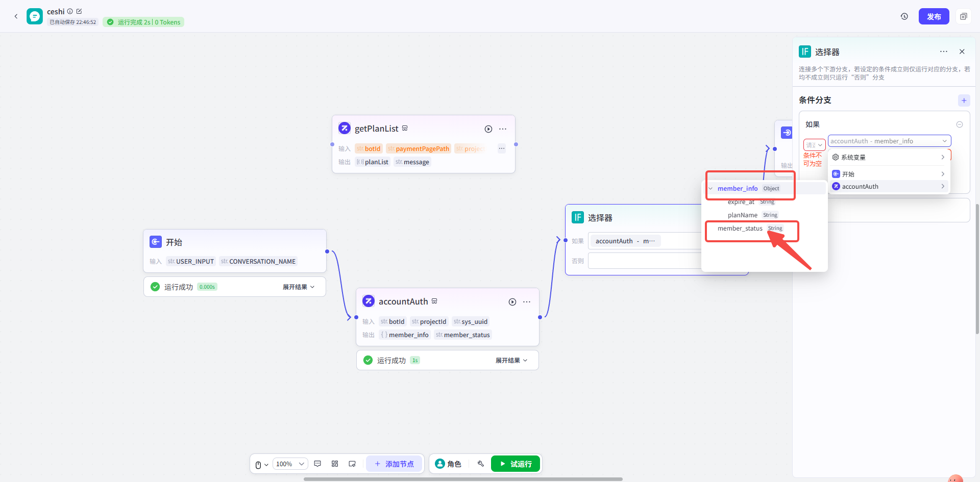Open the comment icon in bottom toolbar
Image resolution: width=980 pixels, height=482 pixels.
(317, 464)
